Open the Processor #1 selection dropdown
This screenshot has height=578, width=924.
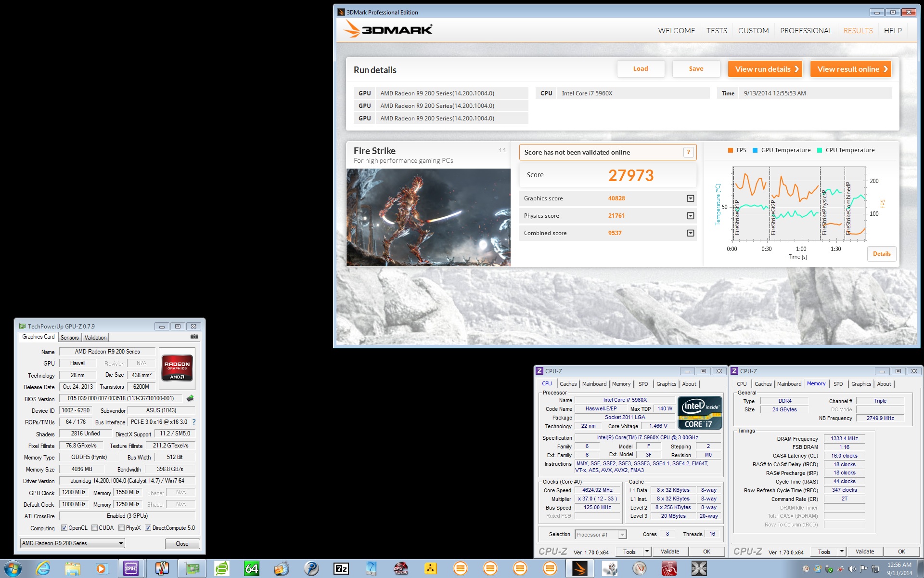[601, 535]
